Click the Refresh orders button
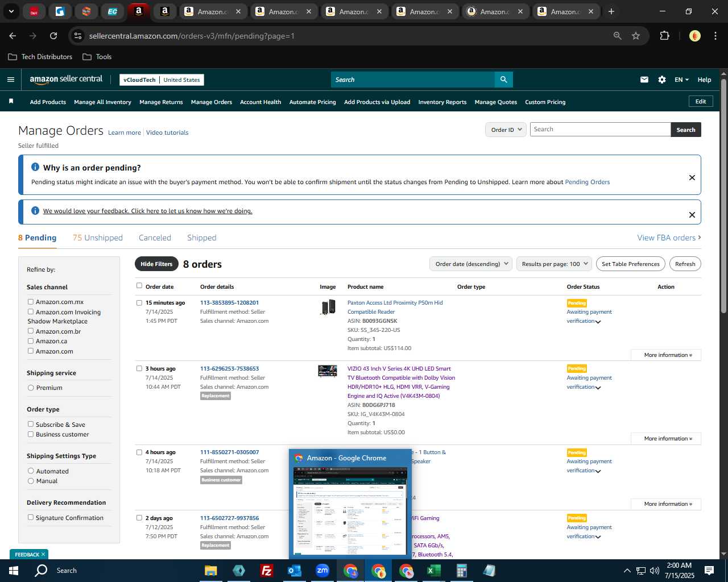Screen dimensions: 728x582 685,264
